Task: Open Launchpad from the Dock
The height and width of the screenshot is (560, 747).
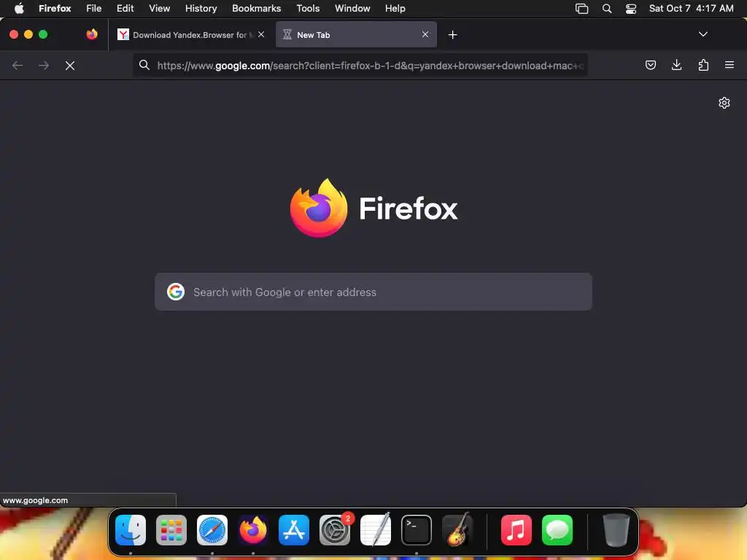Action: 171,529
